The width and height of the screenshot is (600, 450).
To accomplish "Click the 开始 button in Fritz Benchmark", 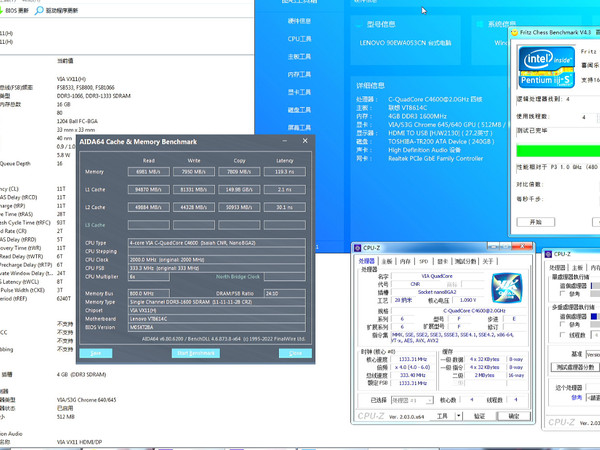I will 536,222.
